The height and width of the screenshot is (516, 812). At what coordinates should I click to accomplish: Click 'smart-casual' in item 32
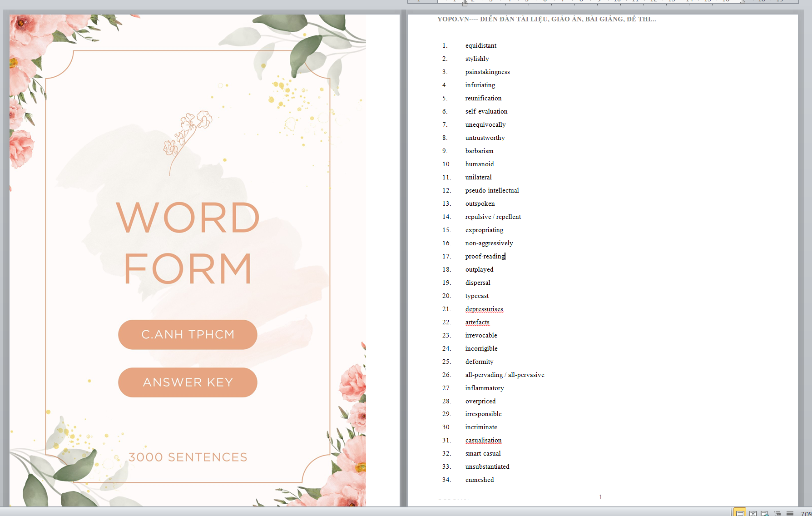483,453
